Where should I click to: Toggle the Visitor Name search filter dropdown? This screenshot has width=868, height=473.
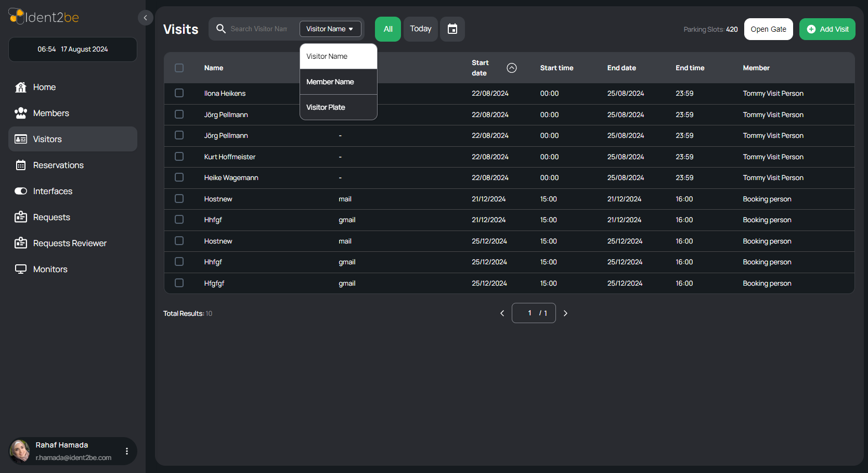[330, 29]
